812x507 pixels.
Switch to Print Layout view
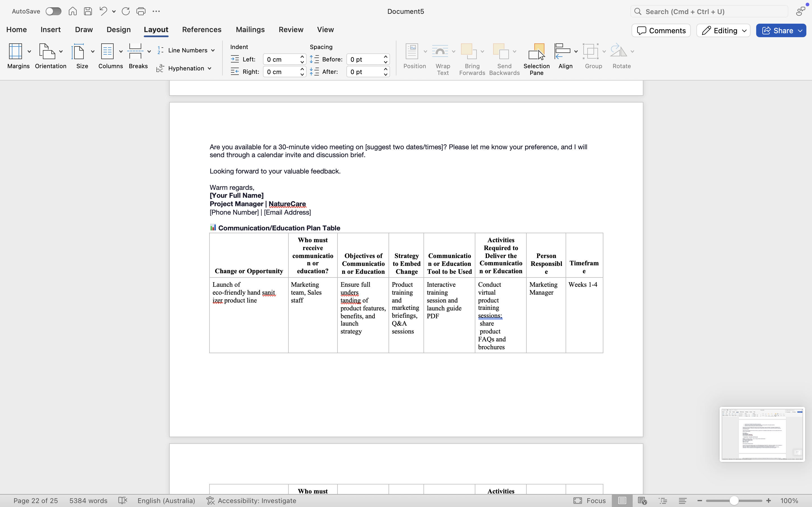(622, 501)
